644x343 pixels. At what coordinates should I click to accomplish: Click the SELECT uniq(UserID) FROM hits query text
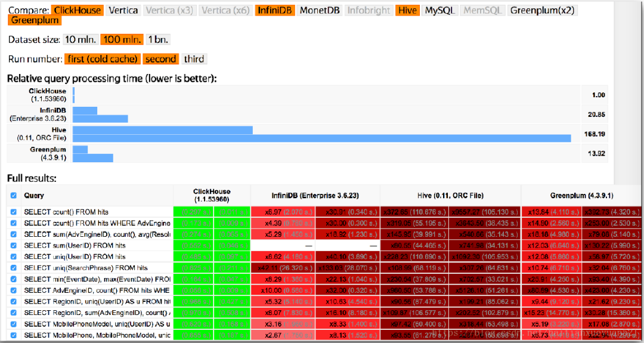(x=75, y=257)
